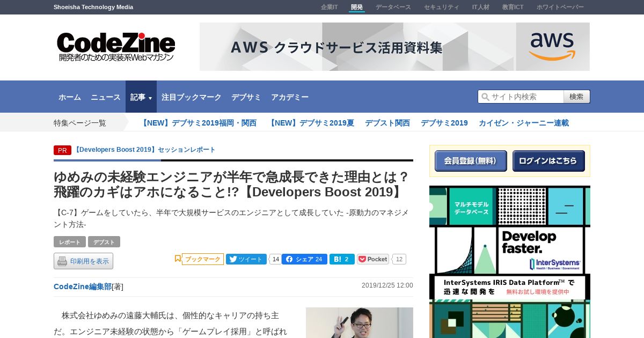Open the ホーム navigation item

(70, 97)
